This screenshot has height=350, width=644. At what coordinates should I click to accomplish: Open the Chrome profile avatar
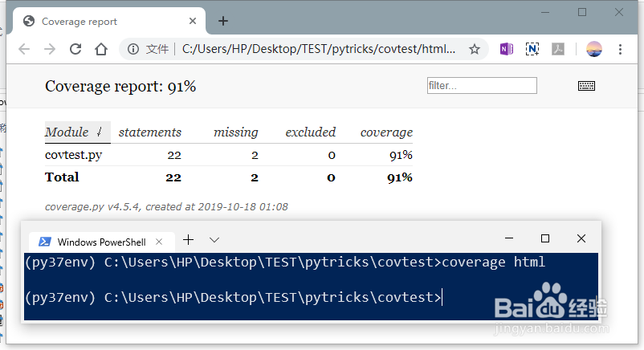pyautogui.click(x=593, y=49)
